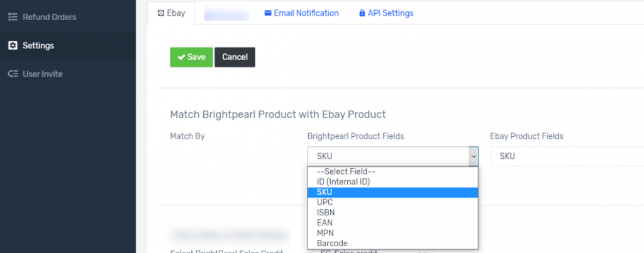Click the Cancel button
The width and height of the screenshot is (644, 253).
click(x=235, y=57)
